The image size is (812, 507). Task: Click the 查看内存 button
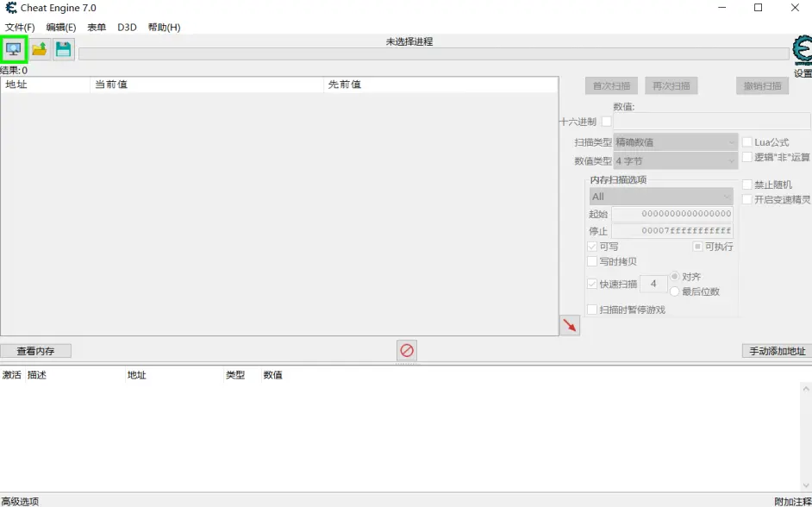(35, 351)
